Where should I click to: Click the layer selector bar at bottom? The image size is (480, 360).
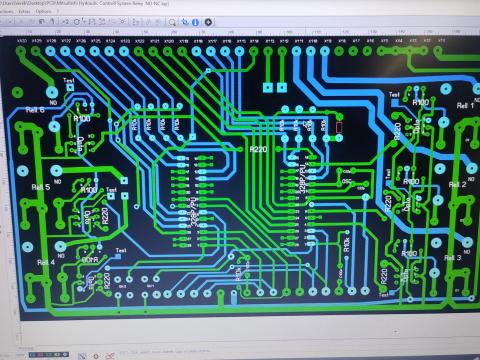pyautogui.click(x=49, y=355)
